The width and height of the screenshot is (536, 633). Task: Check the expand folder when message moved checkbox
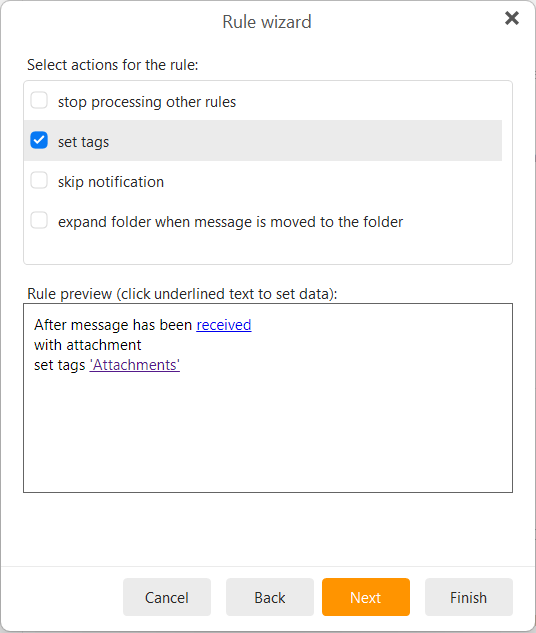coord(39,220)
